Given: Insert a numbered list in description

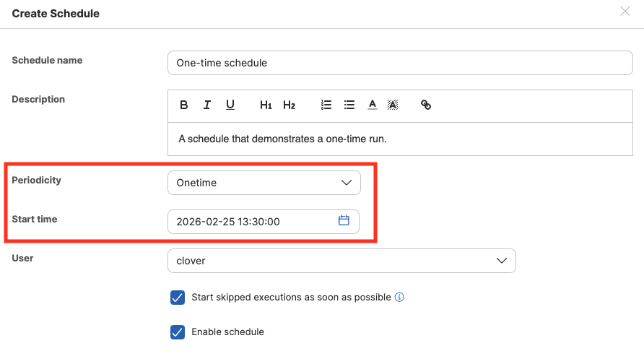Looking at the screenshot, I should (326, 105).
